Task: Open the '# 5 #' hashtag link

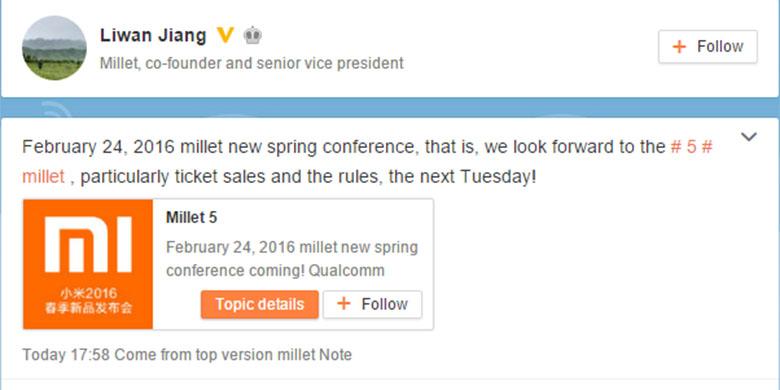Action: point(691,147)
